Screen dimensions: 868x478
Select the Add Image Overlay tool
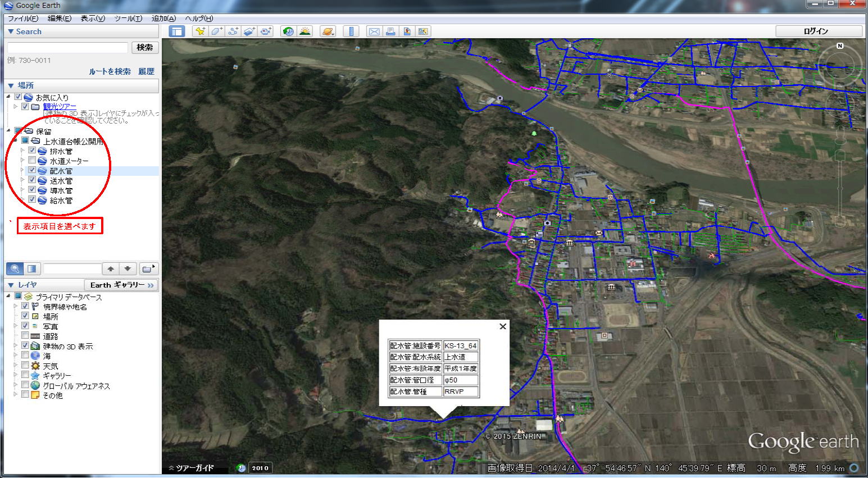coord(249,31)
